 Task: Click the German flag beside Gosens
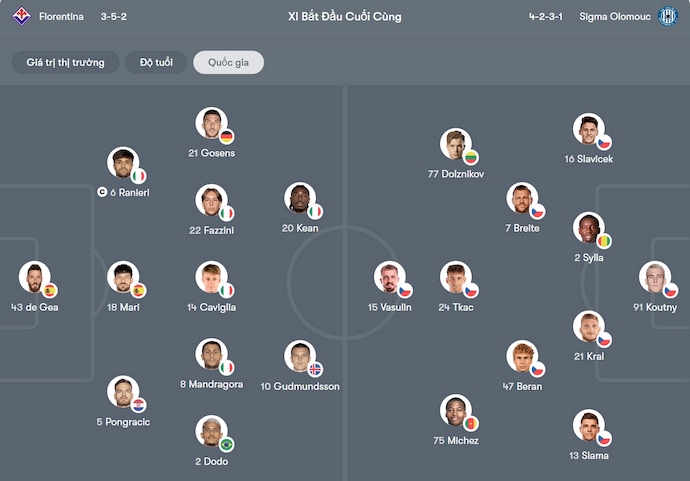coord(227,137)
